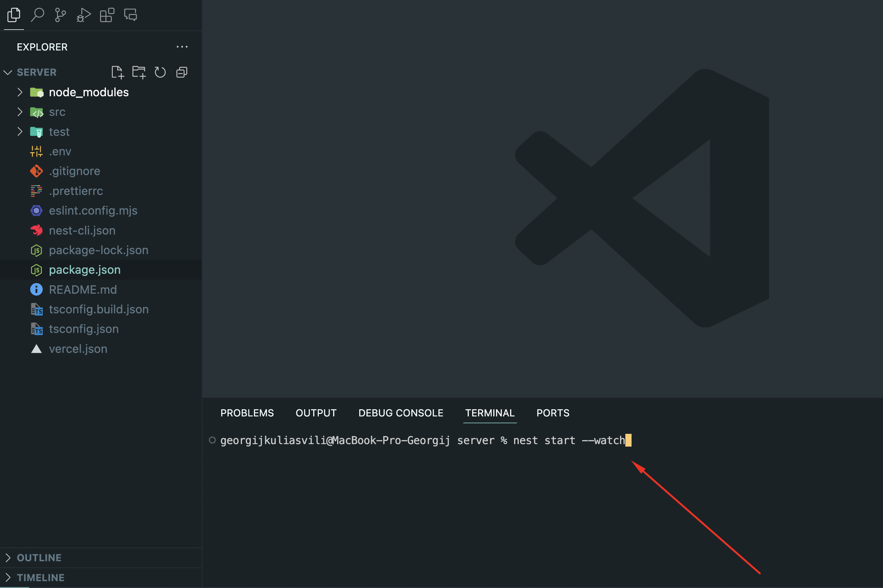
Task: Click the node_modules folder icon
Action: (x=37, y=92)
